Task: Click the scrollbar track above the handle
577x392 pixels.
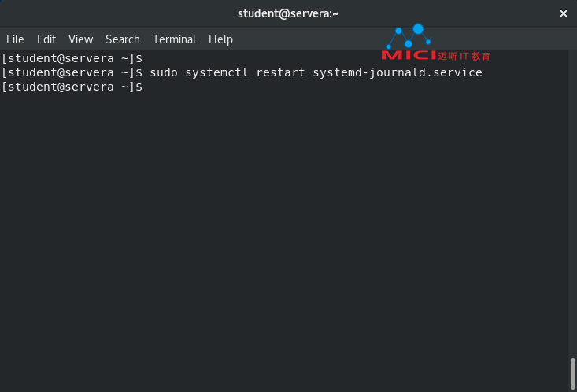Action: point(572,205)
